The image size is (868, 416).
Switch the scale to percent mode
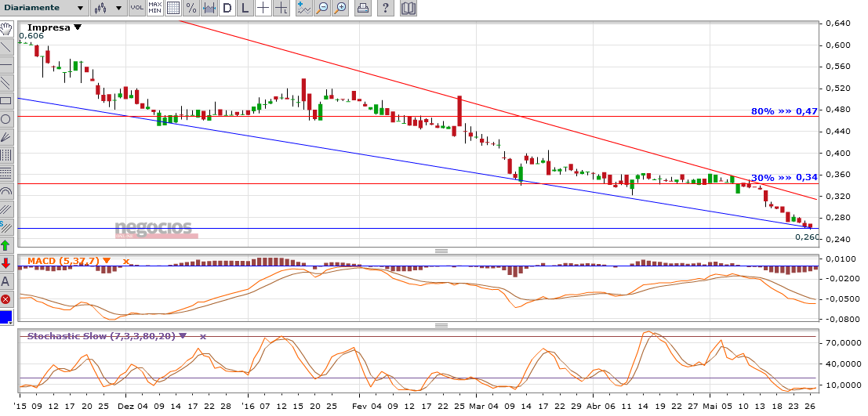tap(191, 8)
